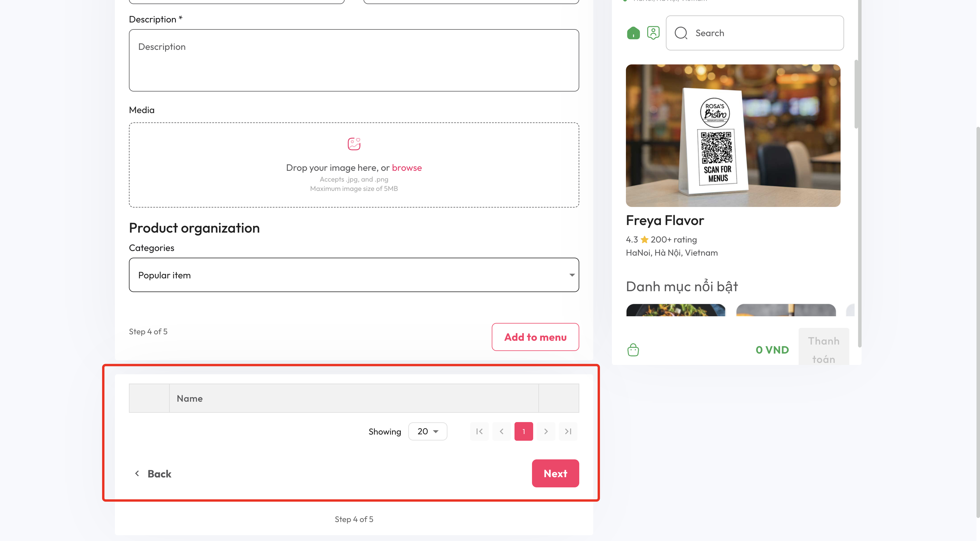Screen dimensions: 980x541
Task: Open the profile badge icon in preview
Action: coord(653,33)
